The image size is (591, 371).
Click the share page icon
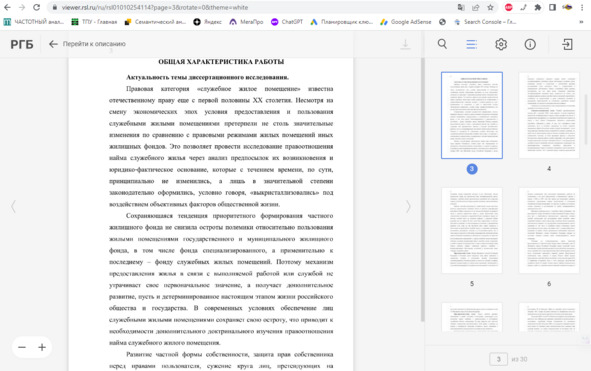click(476, 7)
